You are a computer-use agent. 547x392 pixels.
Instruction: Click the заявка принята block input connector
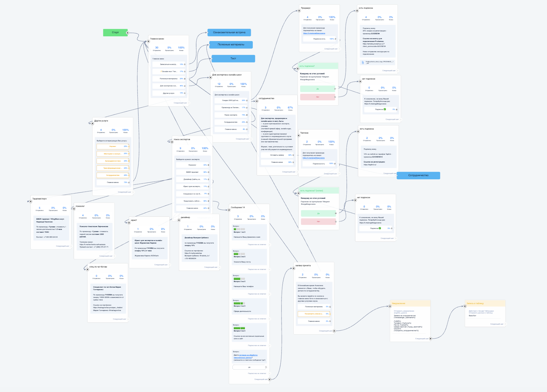(294, 268)
